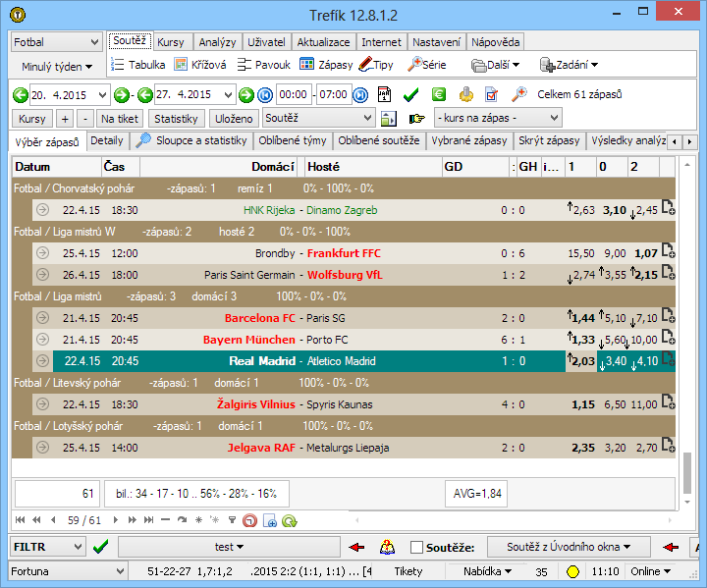
Task: Click the export icon right of Soutěž combo
Action: pyautogui.click(x=388, y=119)
